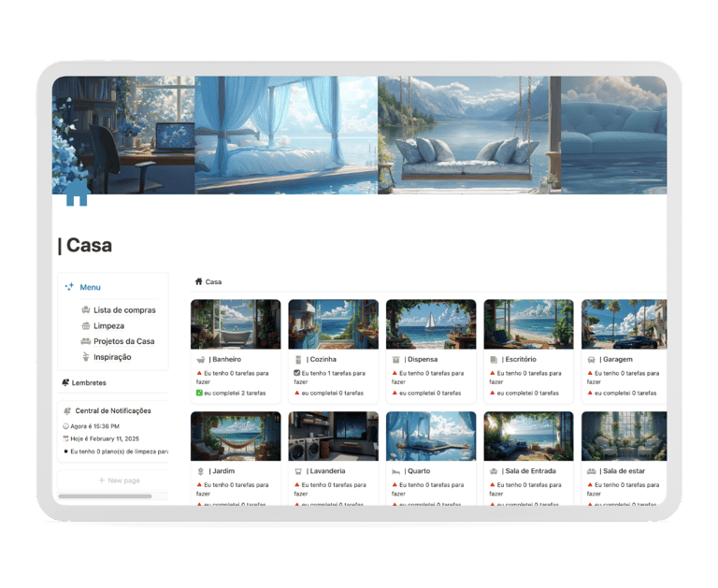
Task: Click Sala de Entrada card title
Action: pos(529,471)
